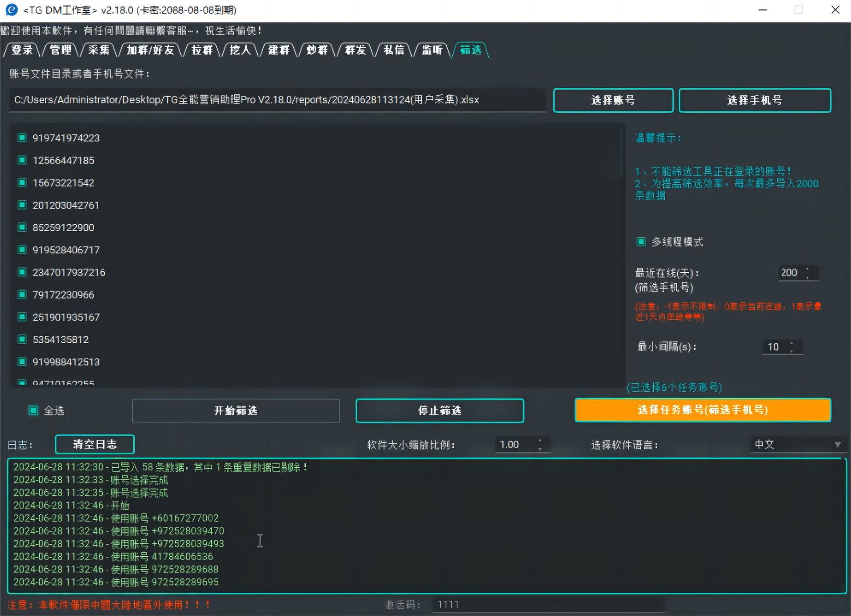Screen dimensions: 851x616
Task: Click the 选择账号 button
Action: click(x=613, y=100)
